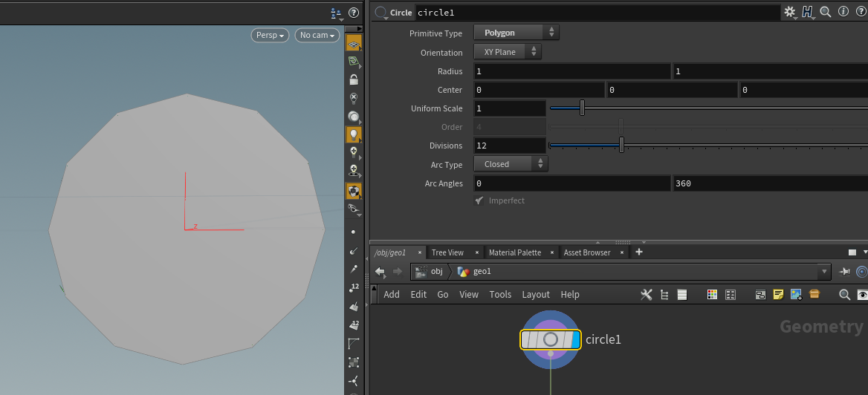Image resolution: width=868 pixels, height=395 pixels.
Task: Display points dot icon
Action: pyautogui.click(x=354, y=232)
